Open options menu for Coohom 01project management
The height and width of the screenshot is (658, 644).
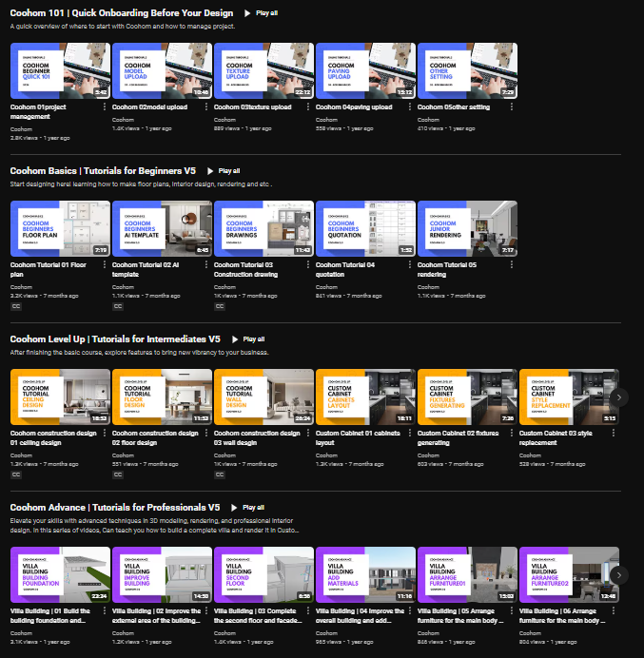click(x=104, y=107)
